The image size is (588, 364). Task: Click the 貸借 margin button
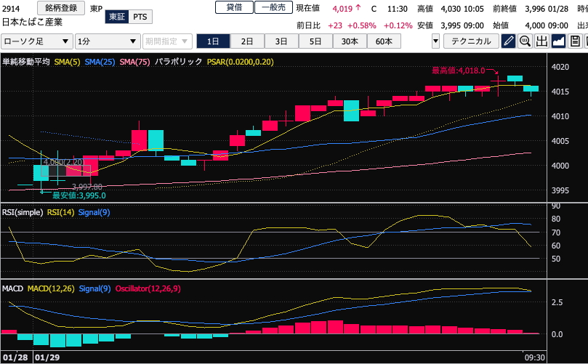tap(234, 7)
